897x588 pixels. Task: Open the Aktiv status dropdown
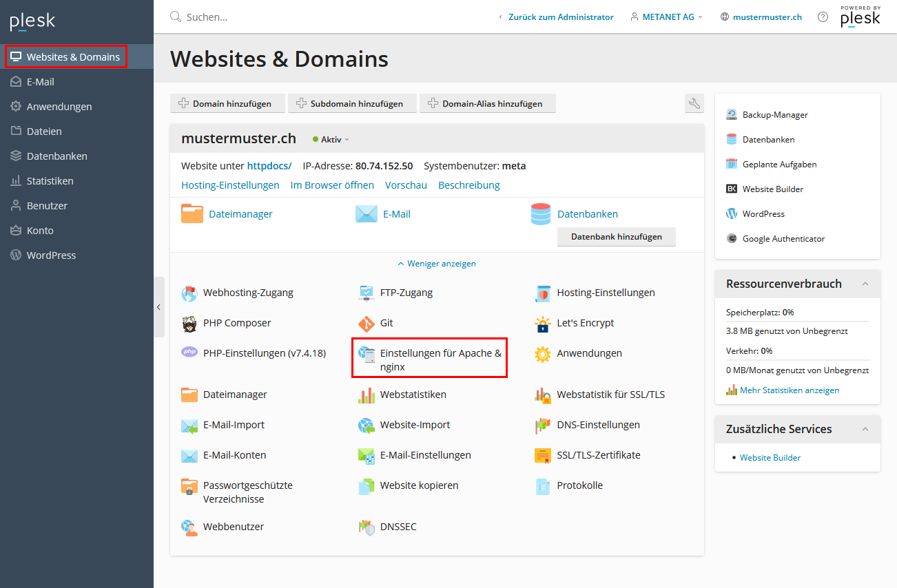click(x=331, y=139)
